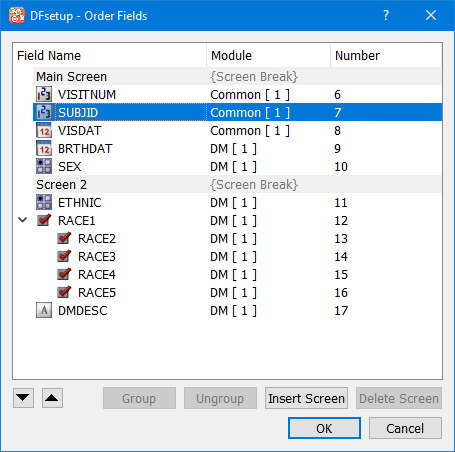Click the SEX choice field icon

tap(44, 166)
